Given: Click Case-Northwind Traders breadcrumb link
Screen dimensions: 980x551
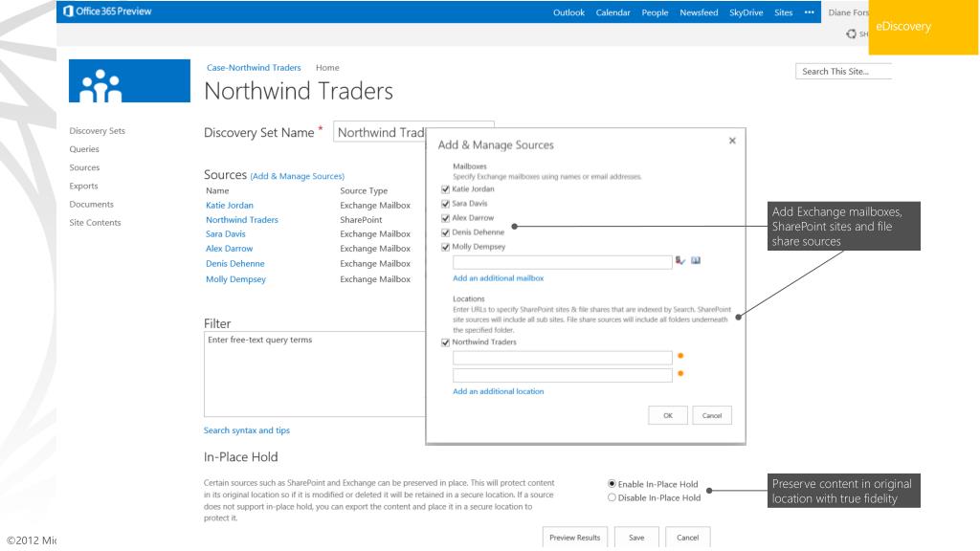Looking at the screenshot, I should click(x=254, y=68).
